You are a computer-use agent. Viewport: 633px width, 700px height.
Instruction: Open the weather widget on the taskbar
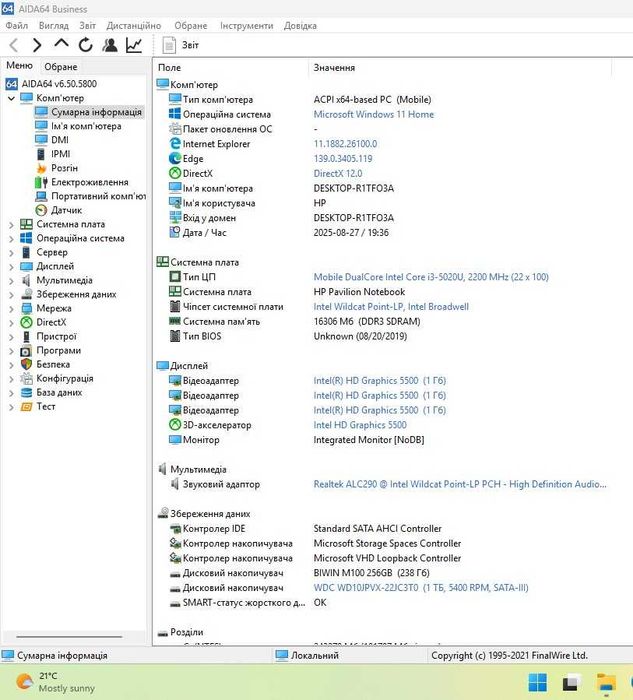point(54,682)
